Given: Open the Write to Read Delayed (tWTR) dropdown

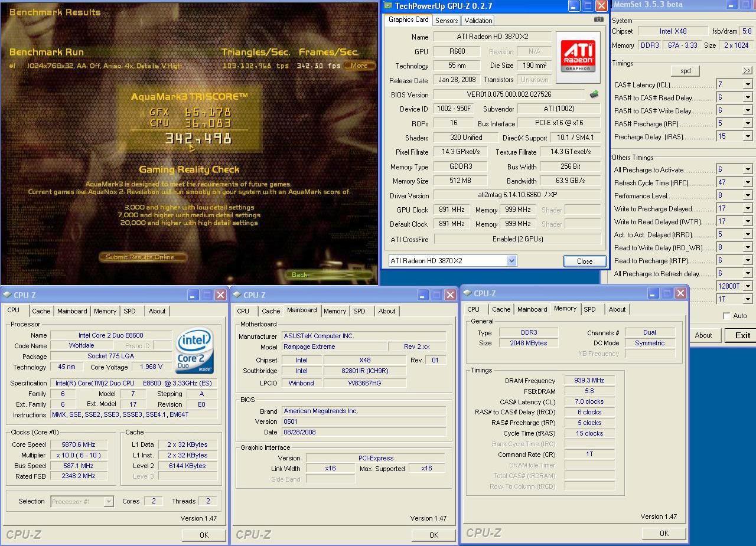Looking at the screenshot, I should [x=747, y=221].
